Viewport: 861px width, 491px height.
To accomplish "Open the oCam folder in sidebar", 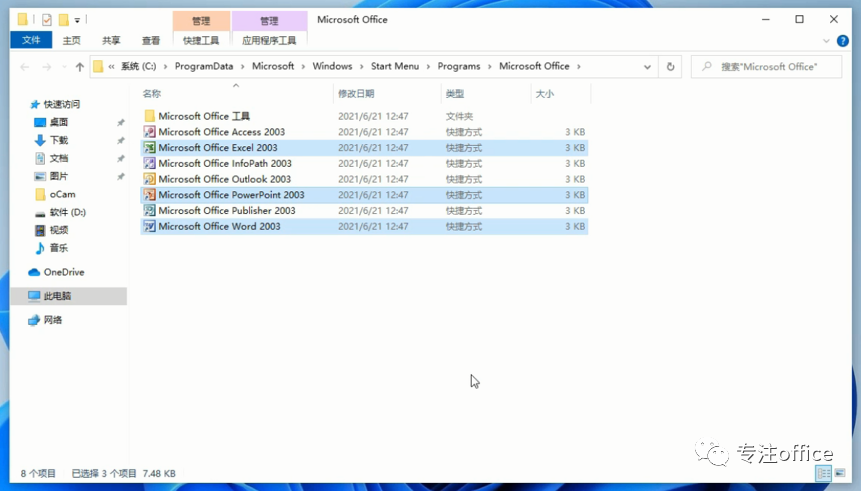I will pos(62,194).
